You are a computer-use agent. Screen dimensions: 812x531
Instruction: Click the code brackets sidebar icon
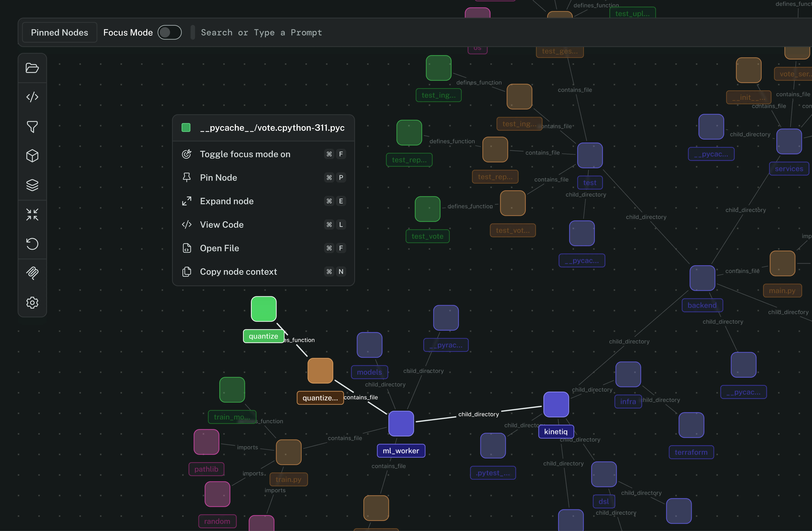click(32, 97)
